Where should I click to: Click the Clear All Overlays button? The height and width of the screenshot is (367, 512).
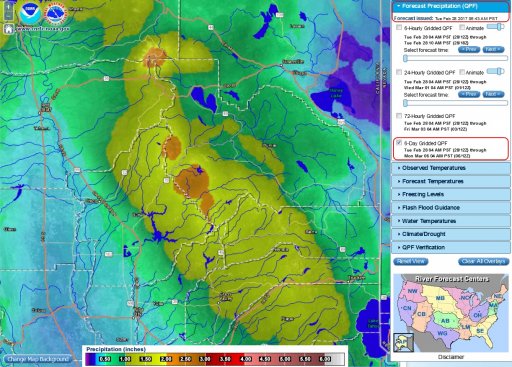pyautogui.click(x=483, y=261)
